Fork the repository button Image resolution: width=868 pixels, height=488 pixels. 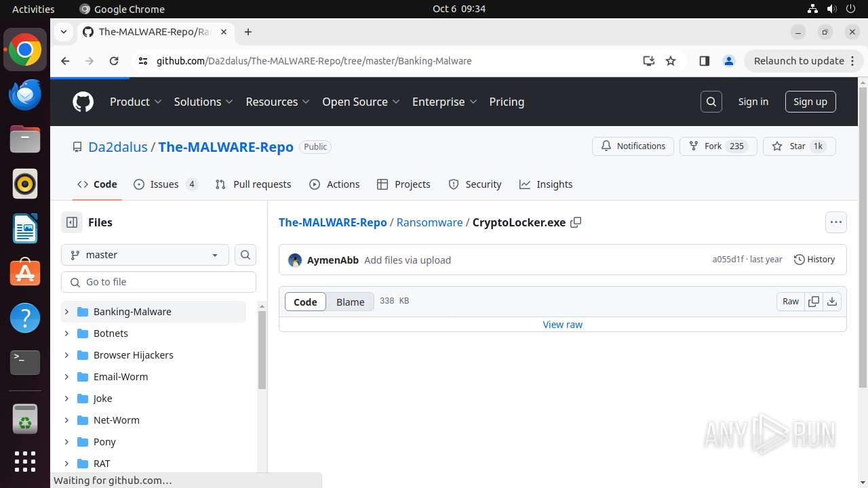click(x=718, y=146)
